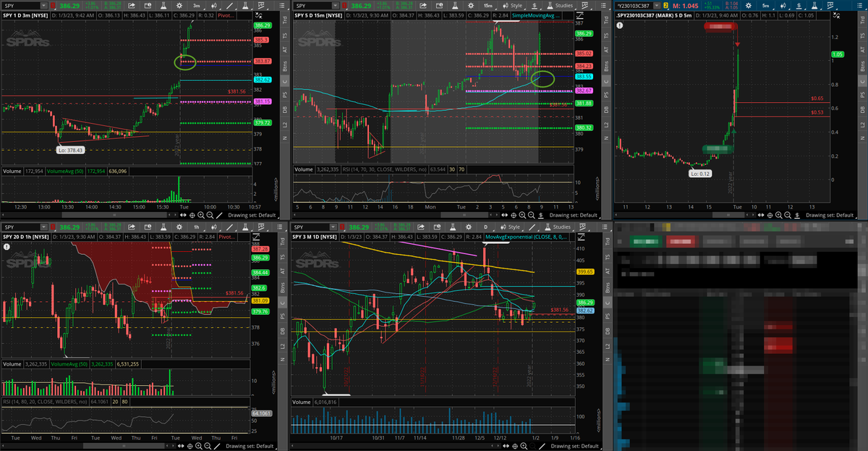This screenshot has height=451, width=868.
Task: Open Drawing set Default under SPY 3m chart
Action: 252,215
